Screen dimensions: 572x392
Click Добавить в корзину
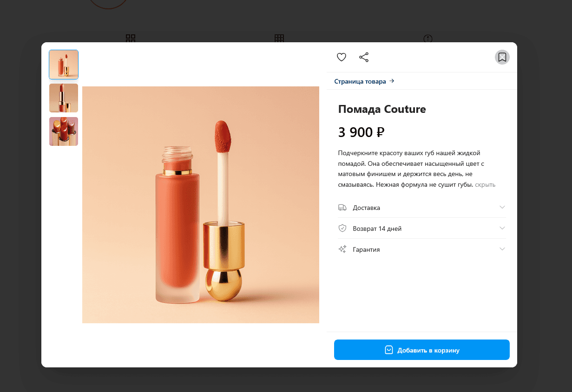[x=421, y=350]
